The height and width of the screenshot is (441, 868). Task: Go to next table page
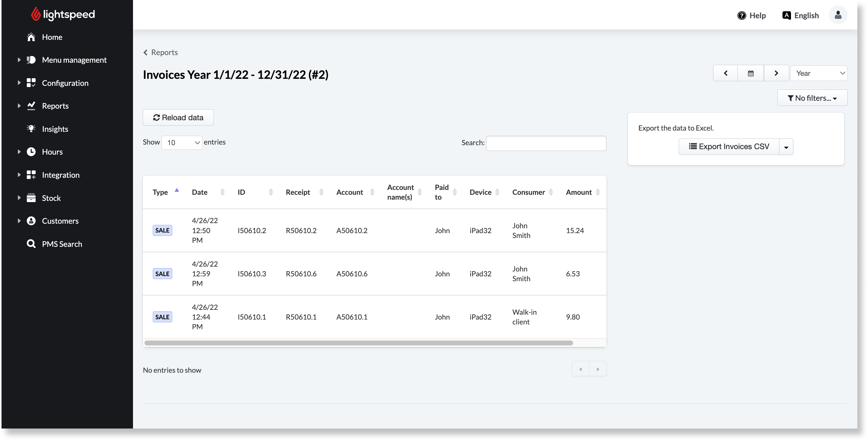598,369
